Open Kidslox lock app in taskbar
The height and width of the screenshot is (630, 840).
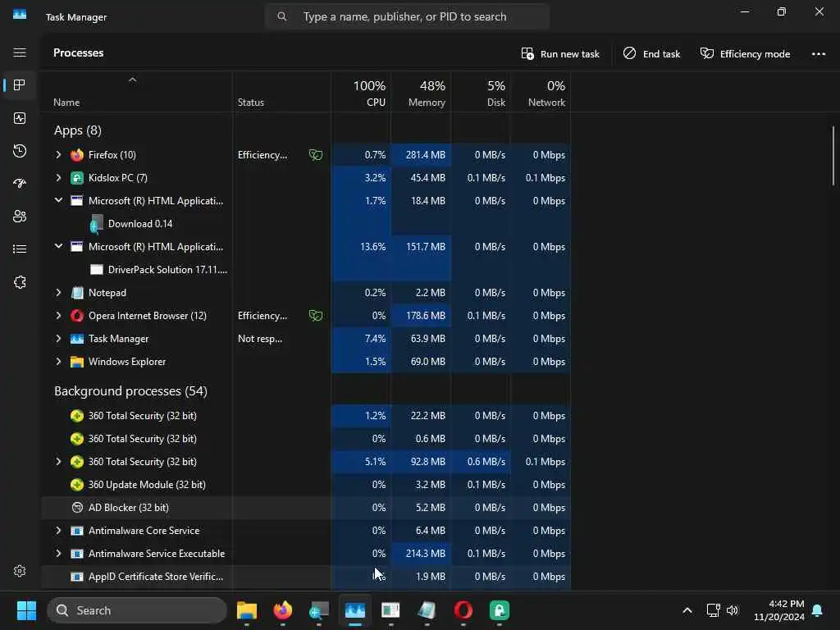[500, 610]
